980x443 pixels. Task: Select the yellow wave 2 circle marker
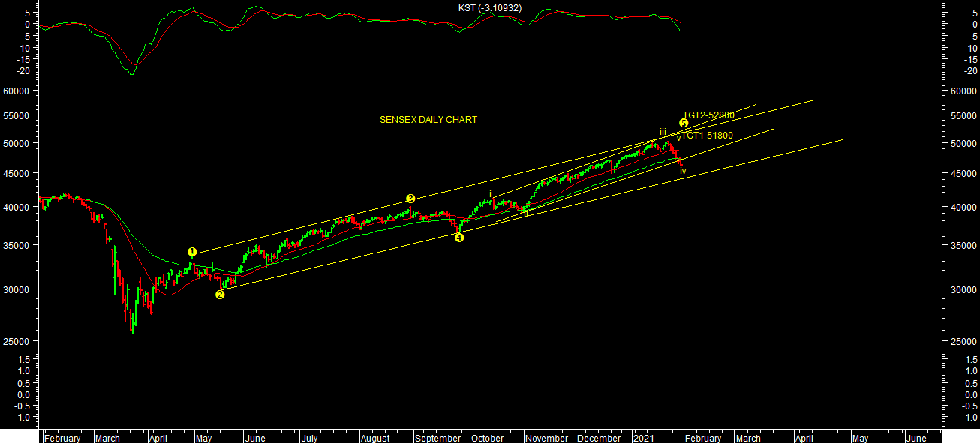[220, 295]
